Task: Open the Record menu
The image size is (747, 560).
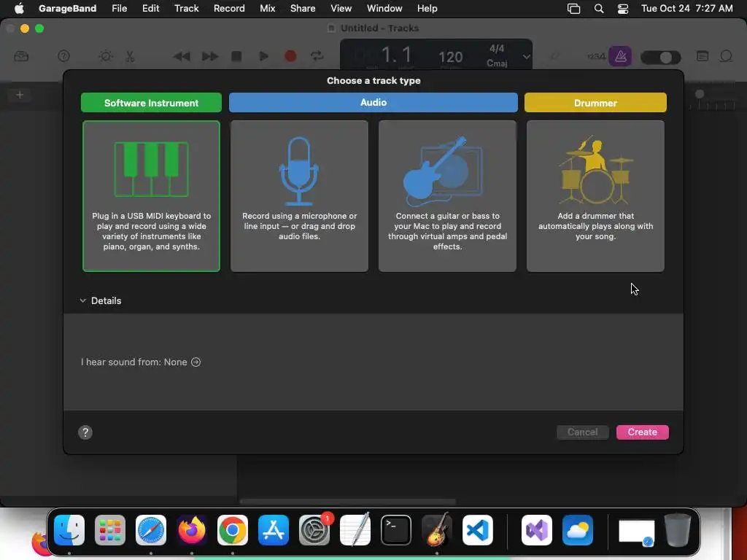Action: tap(229, 8)
